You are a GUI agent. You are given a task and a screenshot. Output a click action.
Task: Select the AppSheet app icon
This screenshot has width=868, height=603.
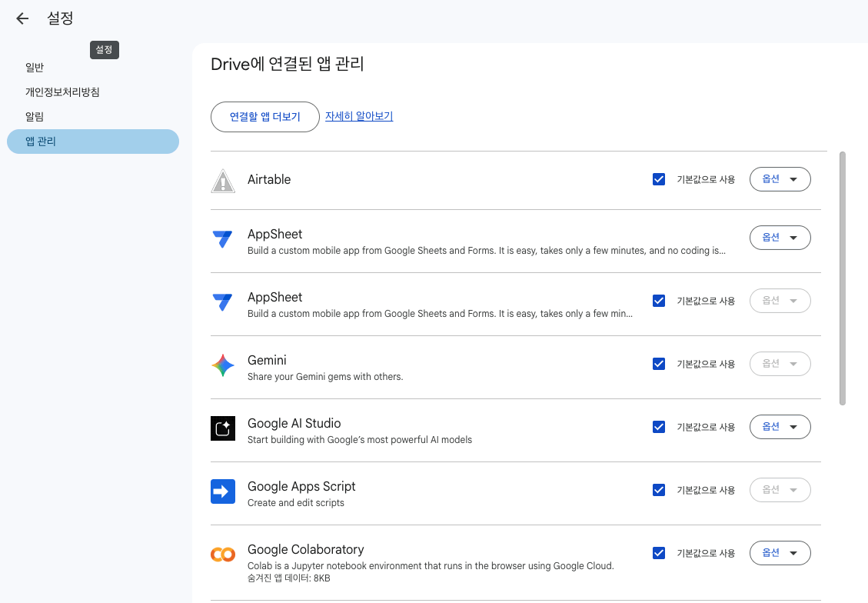click(x=222, y=238)
